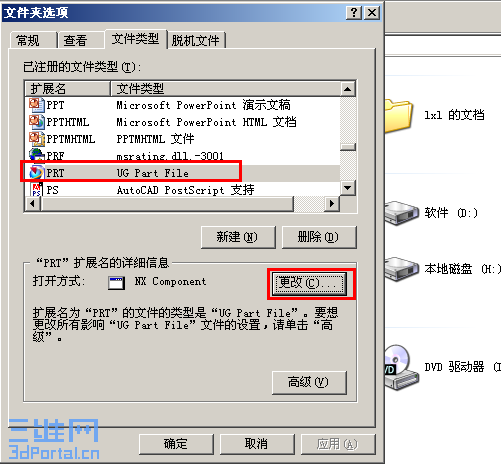Image resolution: width=501 pixels, height=469 pixels.
Task: Click the 高级(V) button
Action: (309, 382)
